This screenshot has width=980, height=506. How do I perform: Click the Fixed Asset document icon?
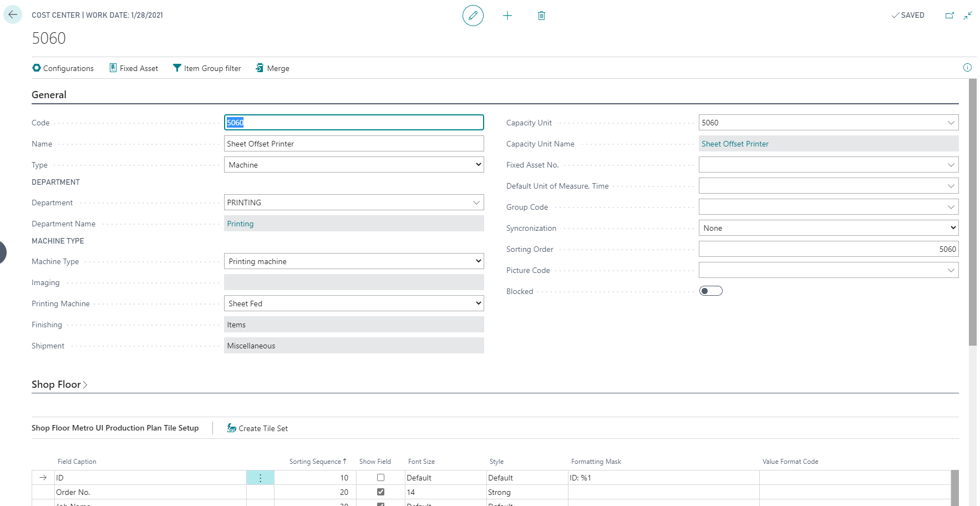tap(113, 68)
